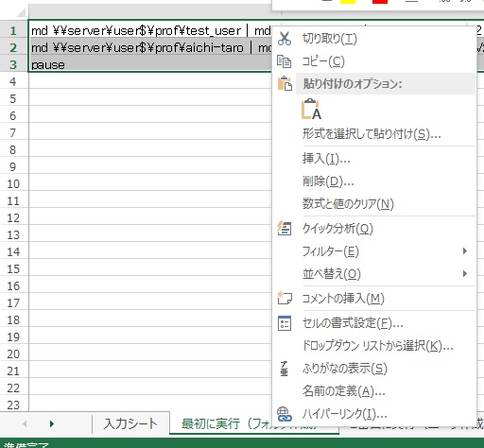This screenshot has width=484, height=448.
Task: Select row header 20
Action: coord(13,353)
